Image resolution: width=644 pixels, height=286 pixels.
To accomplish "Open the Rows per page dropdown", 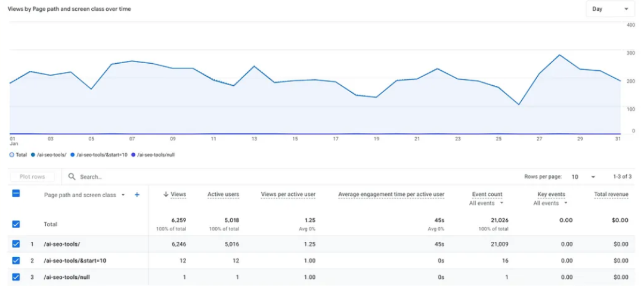I will 584,177.
